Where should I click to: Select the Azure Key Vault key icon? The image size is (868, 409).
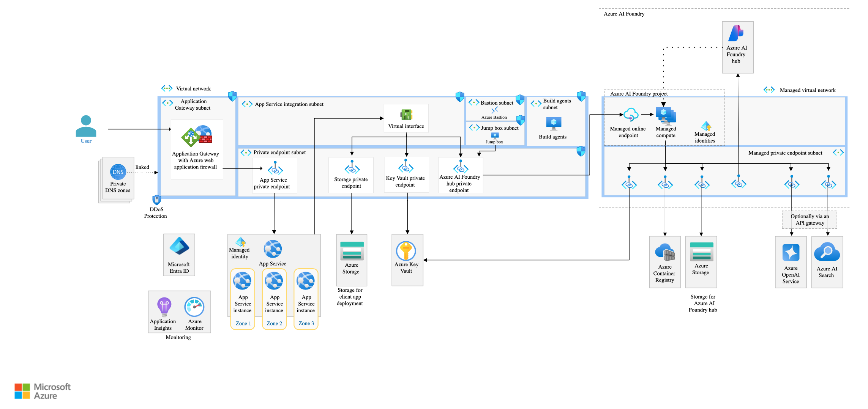(406, 251)
